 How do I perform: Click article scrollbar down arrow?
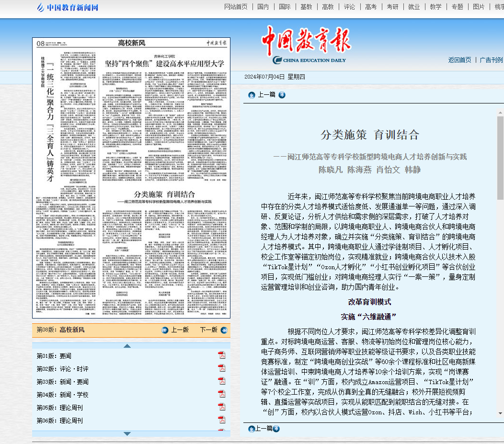500,413
